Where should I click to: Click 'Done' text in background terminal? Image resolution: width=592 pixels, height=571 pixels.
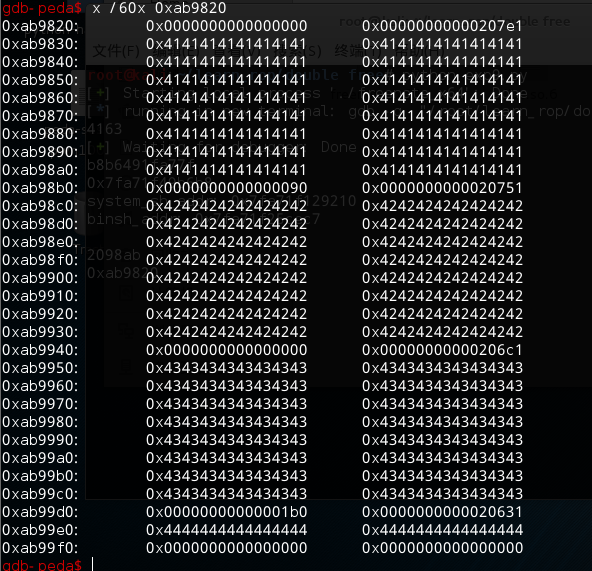(339, 147)
